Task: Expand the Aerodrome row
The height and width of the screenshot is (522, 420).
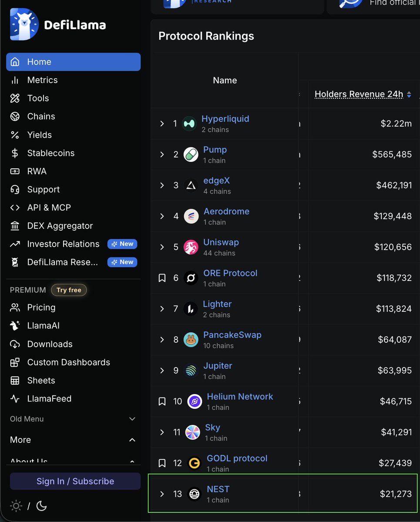Action: (162, 216)
